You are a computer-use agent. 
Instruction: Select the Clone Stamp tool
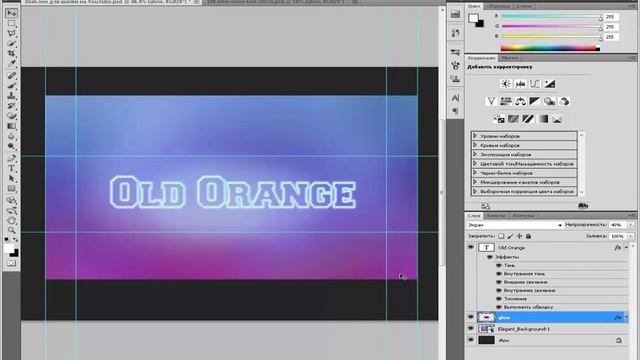pos(11,96)
